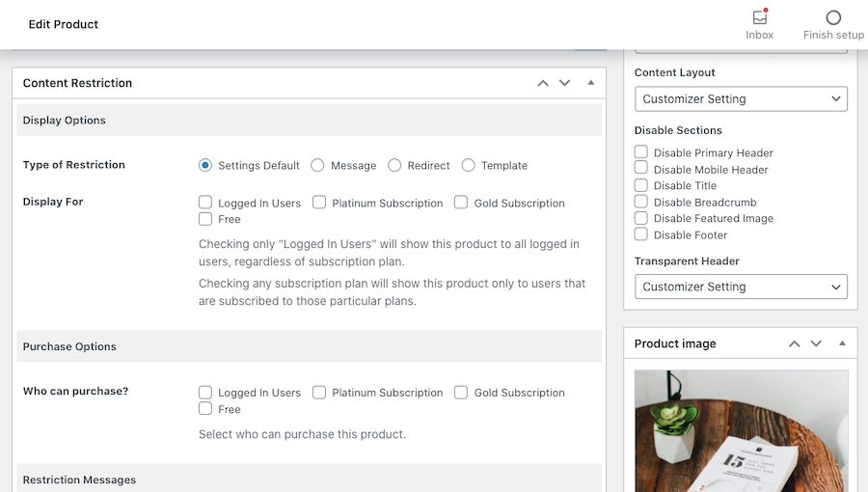Image resolution: width=868 pixels, height=492 pixels.
Task: Click the Transparent Header label
Action: pos(687,261)
